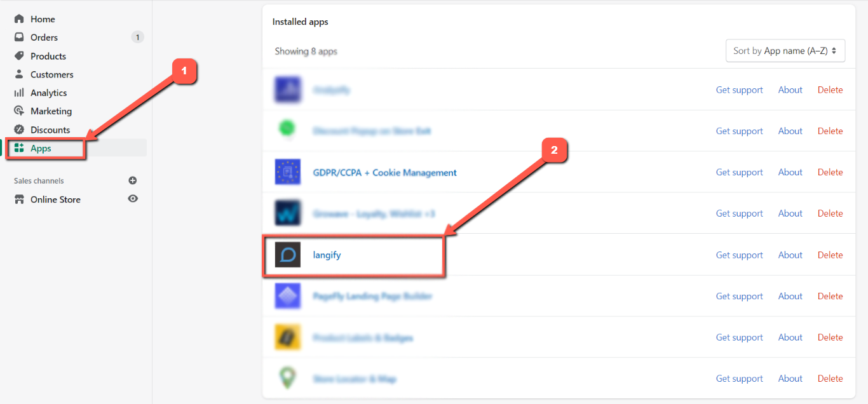868x404 pixels.
Task: Click Get support for Growave row
Action: (740, 213)
